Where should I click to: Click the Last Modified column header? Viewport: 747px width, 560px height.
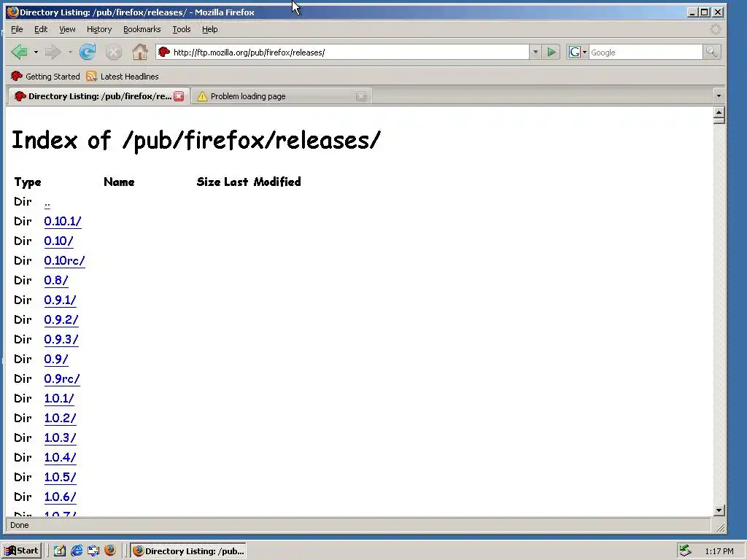(x=263, y=182)
